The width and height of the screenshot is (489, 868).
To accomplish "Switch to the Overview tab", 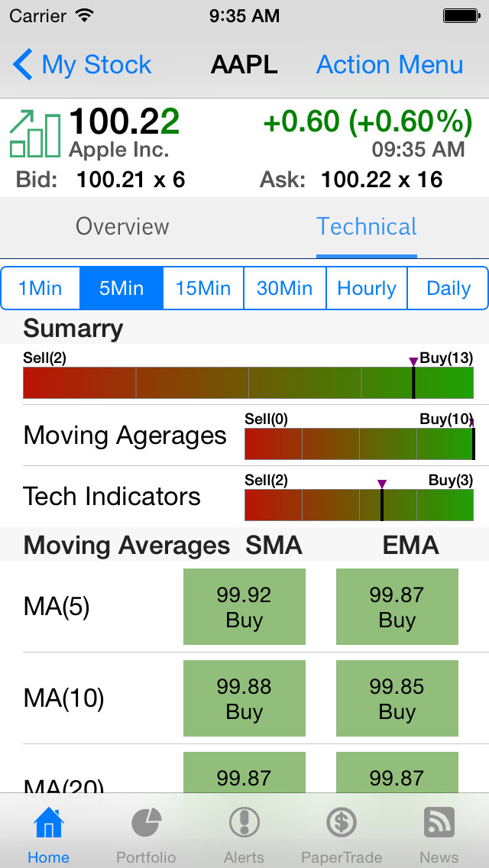I will pyautogui.click(x=122, y=227).
